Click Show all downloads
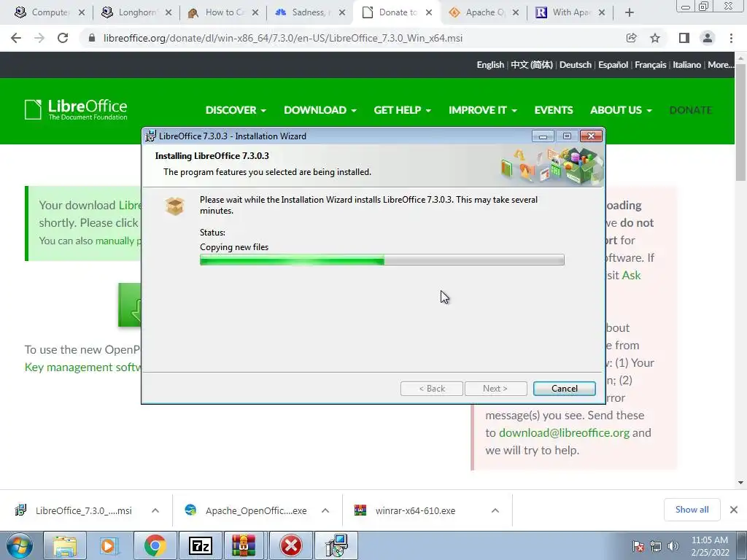747x560 pixels. coord(692,510)
